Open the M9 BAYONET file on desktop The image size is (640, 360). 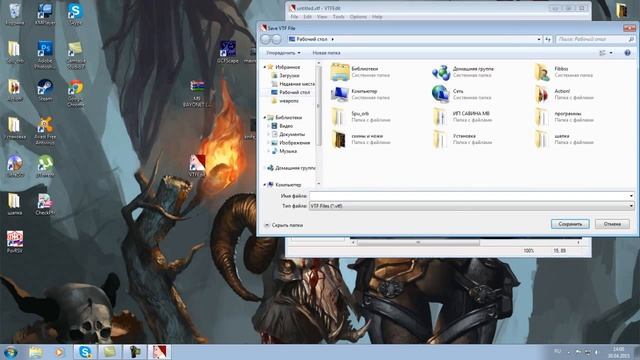pos(197,93)
